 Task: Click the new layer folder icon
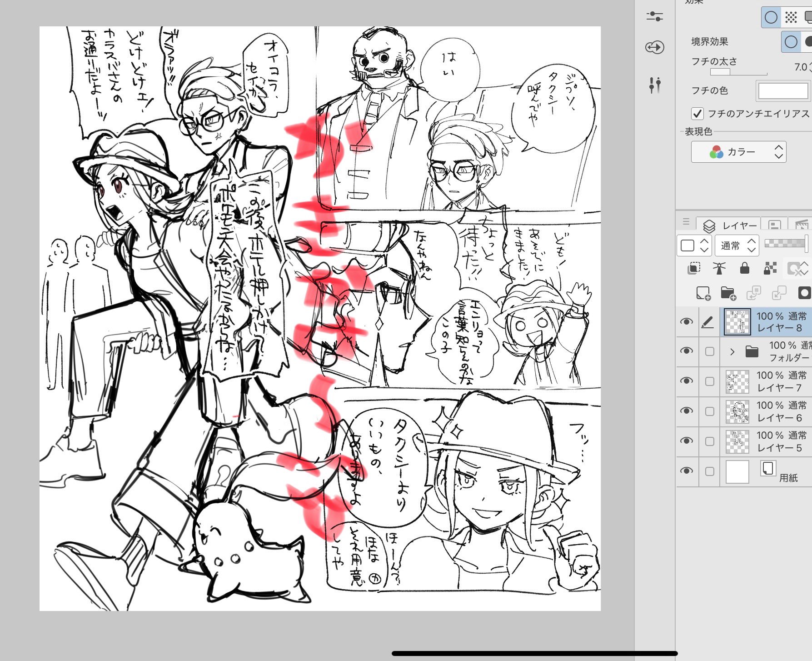(728, 293)
